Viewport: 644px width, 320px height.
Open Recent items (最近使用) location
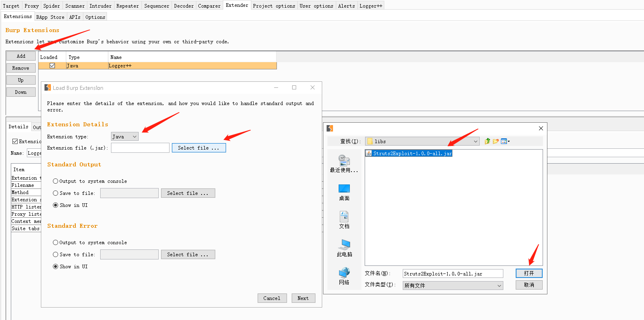(344, 164)
